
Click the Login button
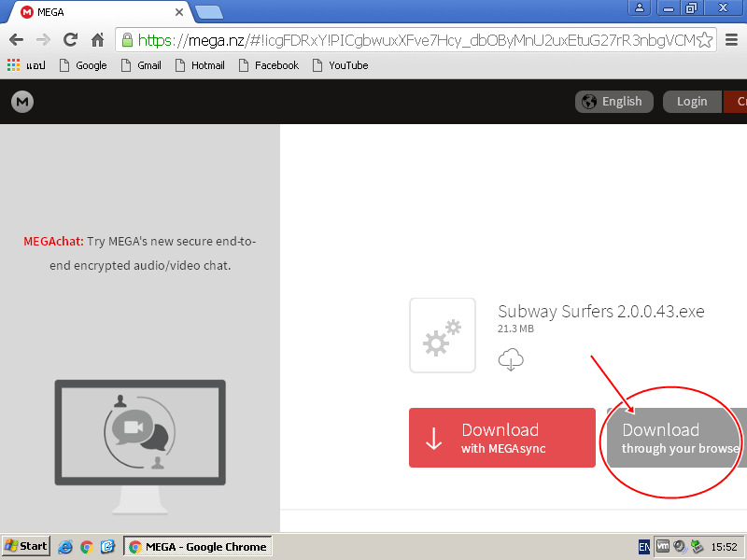tap(692, 102)
